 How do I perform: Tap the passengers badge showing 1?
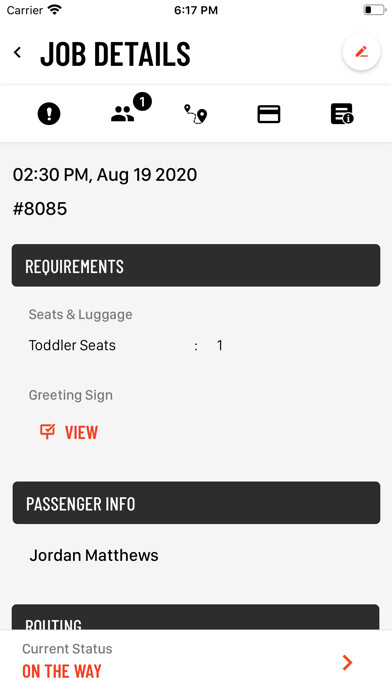tap(142, 102)
